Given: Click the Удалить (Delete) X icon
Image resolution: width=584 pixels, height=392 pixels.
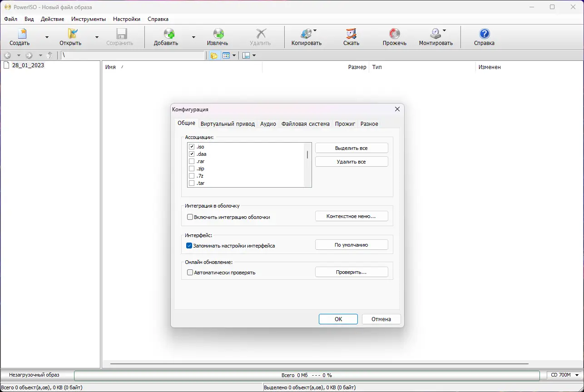Looking at the screenshot, I should coord(261,34).
